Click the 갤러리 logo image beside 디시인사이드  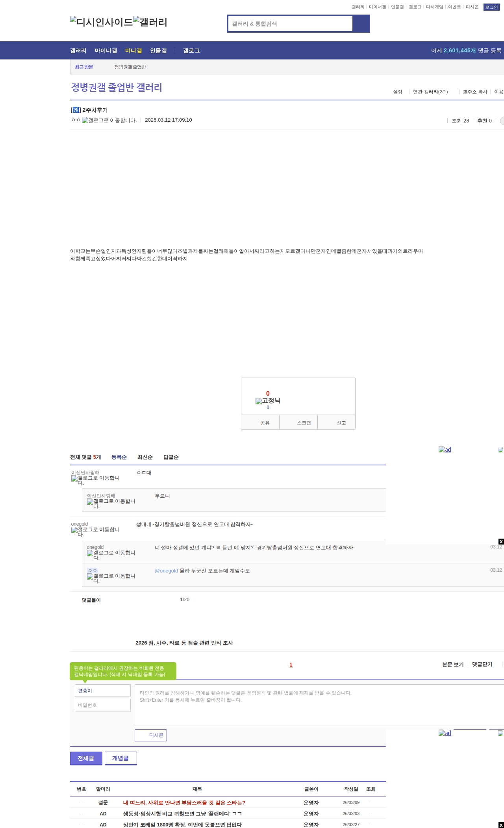[x=150, y=22]
